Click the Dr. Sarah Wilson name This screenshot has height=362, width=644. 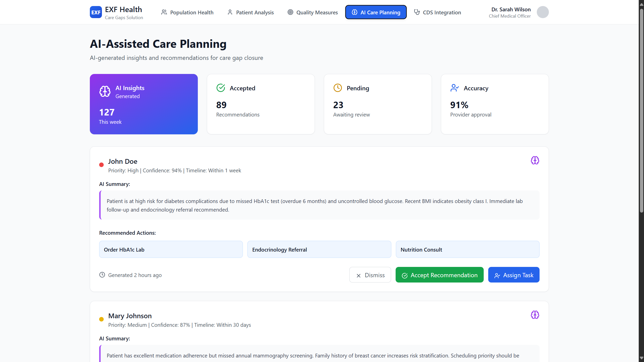[x=511, y=10]
